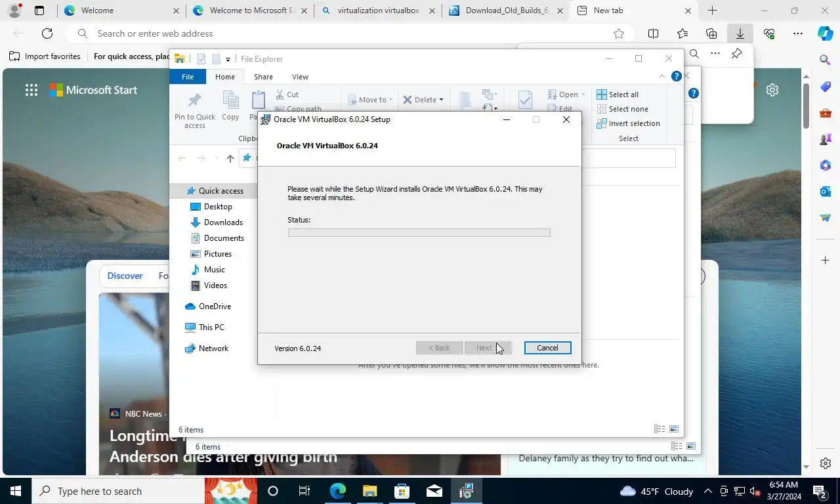Open customize quick access toolbar dropdown
Viewport: 840px width, 504px height.
[228, 59]
